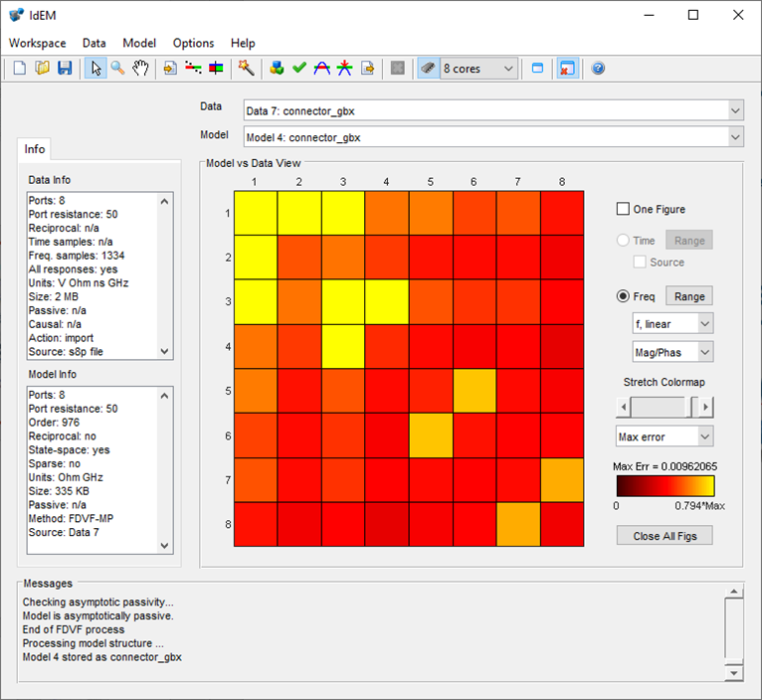762x700 pixels.
Task: Open the Workspace menu
Action: coord(38,43)
